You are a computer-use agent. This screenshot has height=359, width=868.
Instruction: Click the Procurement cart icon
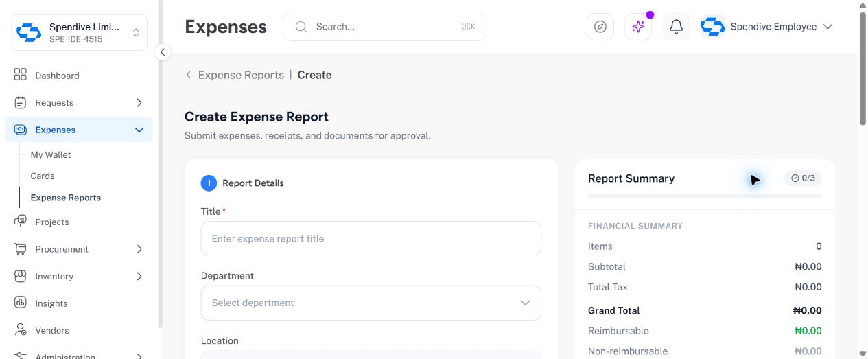point(21,248)
